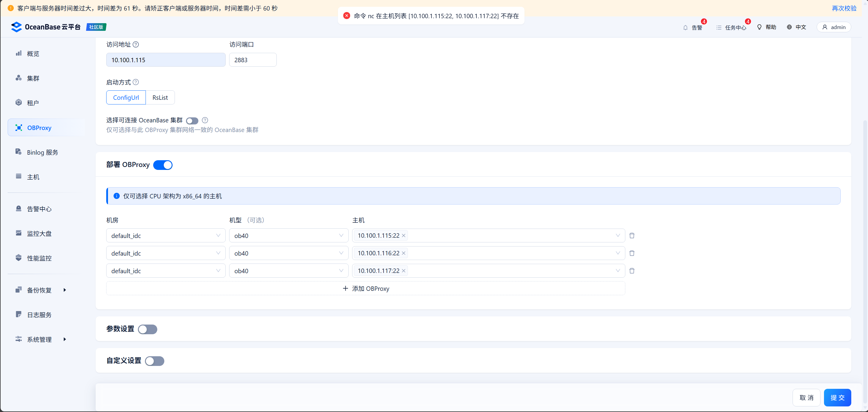Screen dimensions: 868x412
Task: Delete the 10.100.1.115:22 OBProxy row
Action: (632, 235)
